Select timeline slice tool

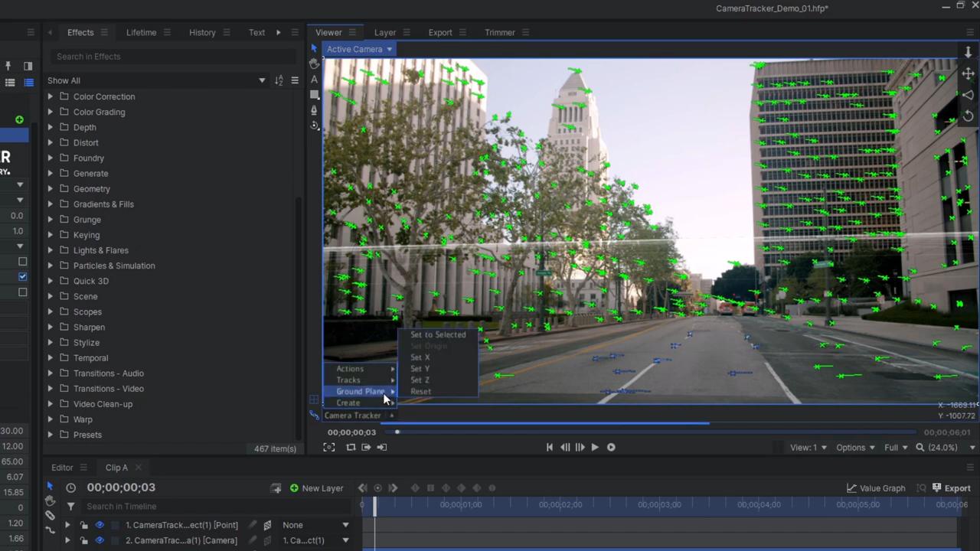50,515
